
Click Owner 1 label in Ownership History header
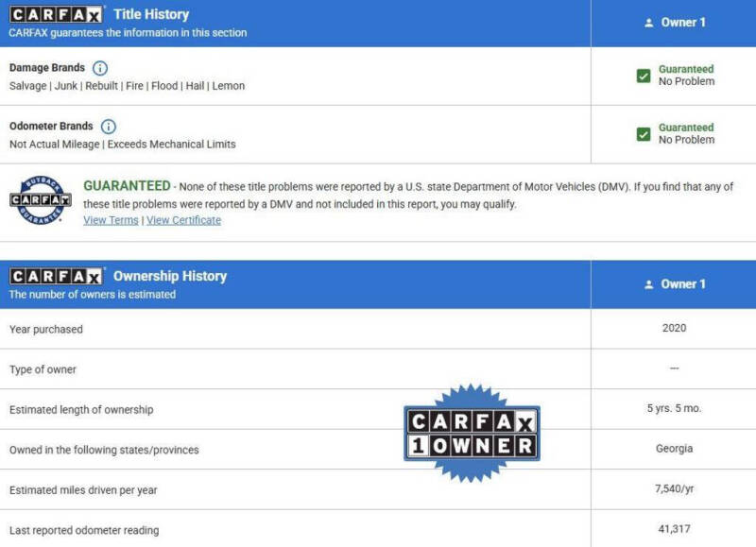pyautogui.click(x=683, y=284)
